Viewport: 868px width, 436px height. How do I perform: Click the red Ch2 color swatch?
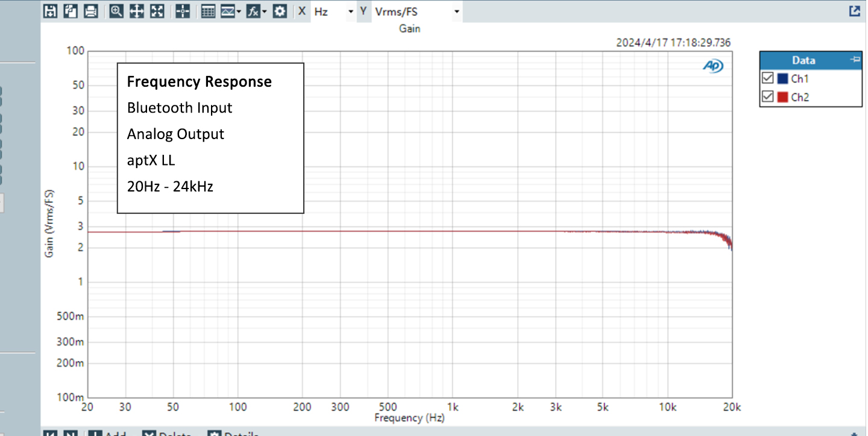(782, 97)
